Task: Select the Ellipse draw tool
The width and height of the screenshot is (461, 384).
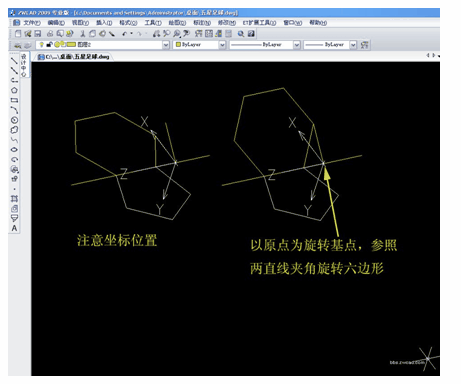Action: click(x=14, y=150)
